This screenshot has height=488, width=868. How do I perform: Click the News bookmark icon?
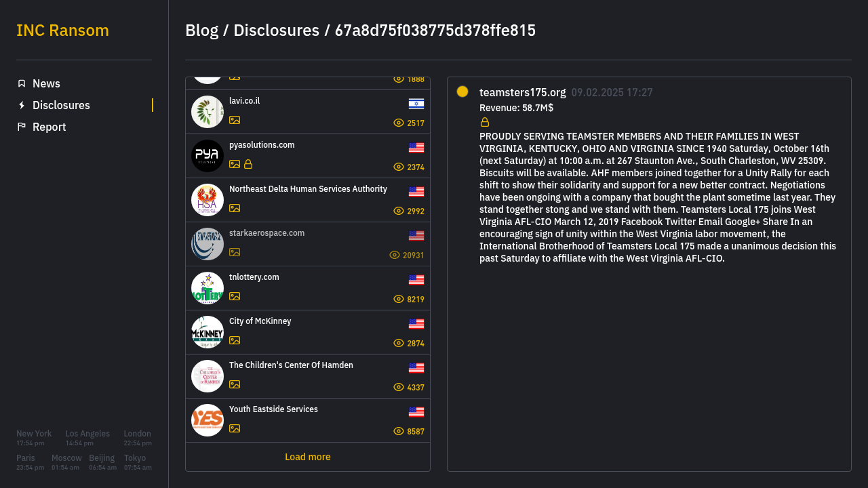(22, 83)
